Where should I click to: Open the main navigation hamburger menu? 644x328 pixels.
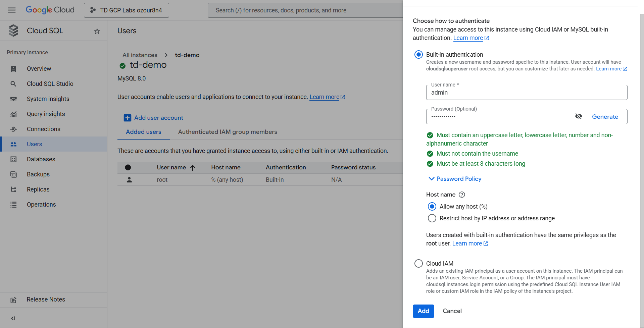click(x=12, y=10)
